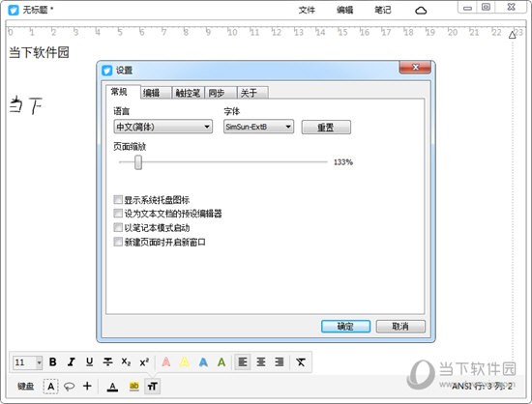Open the font size 11 dropdown
Image resolution: width=532 pixels, height=404 pixels.
(27, 362)
